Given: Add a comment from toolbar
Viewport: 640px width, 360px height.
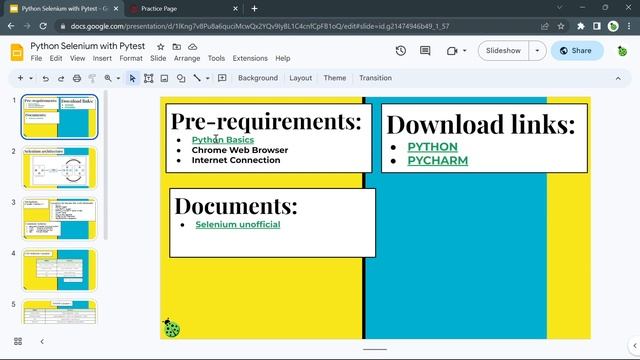Looking at the screenshot, I should 222,78.
